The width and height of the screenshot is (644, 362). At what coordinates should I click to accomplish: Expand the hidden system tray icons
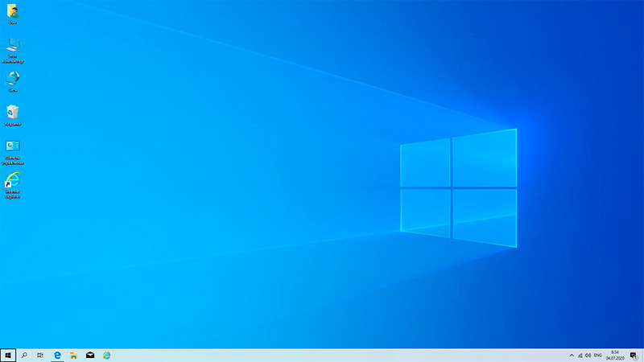click(x=572, y=355)
